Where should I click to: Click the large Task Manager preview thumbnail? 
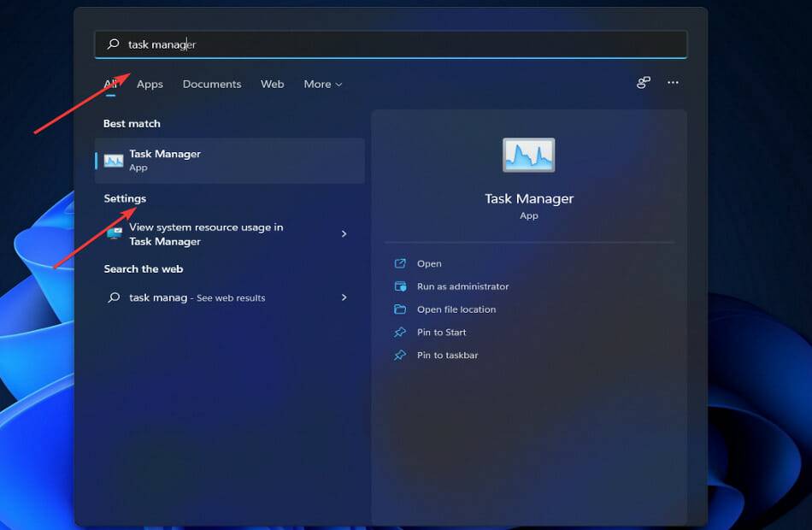[528, 155]
